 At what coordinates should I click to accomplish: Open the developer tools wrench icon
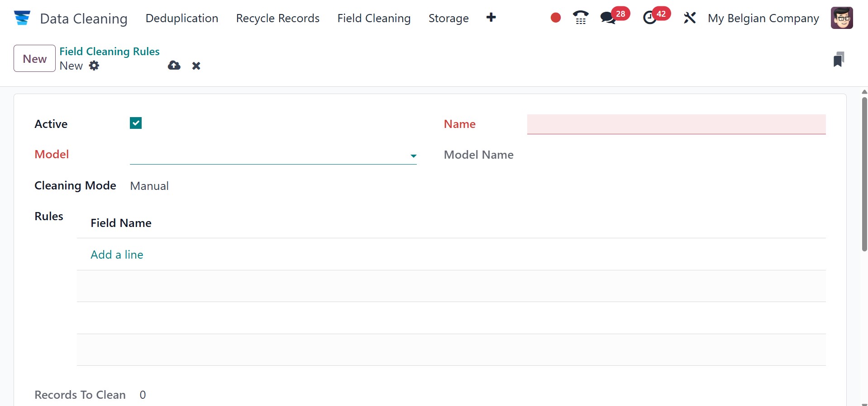pyautogui.click(x=690, y=18)
